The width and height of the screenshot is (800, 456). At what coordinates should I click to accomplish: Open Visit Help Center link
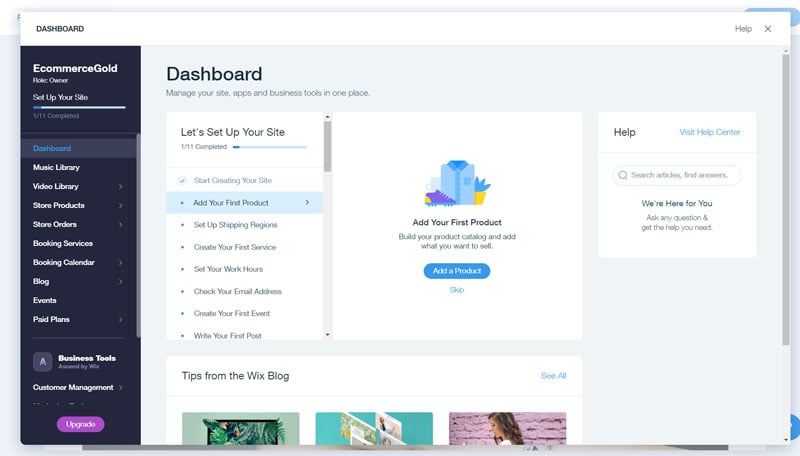point(710,132)
